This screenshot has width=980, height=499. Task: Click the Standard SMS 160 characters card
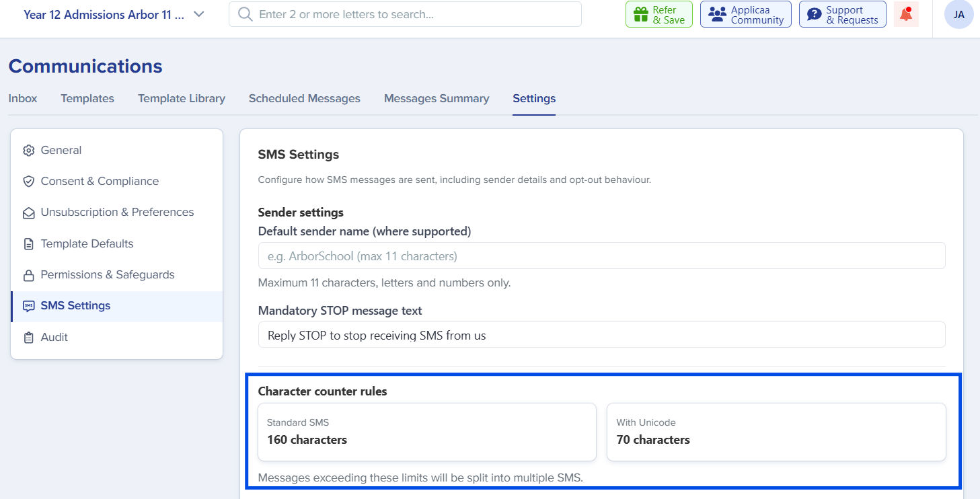(427, 432)
